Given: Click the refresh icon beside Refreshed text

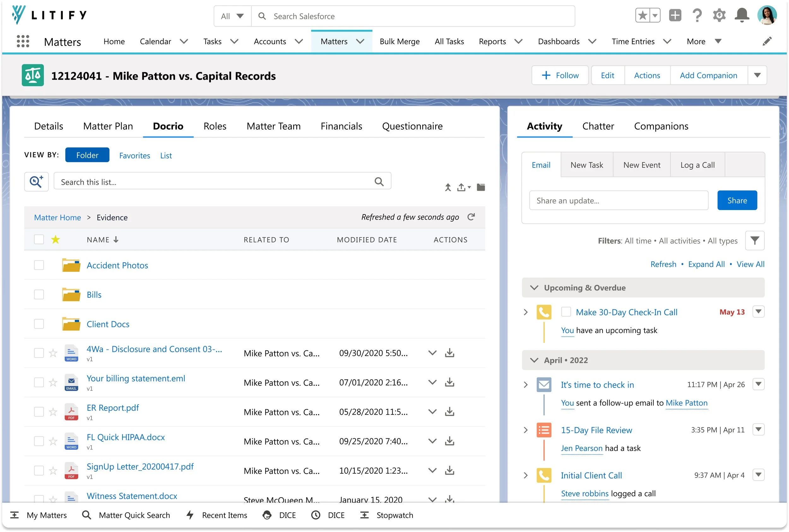Looking at the screenshot, I should (471, 217).
